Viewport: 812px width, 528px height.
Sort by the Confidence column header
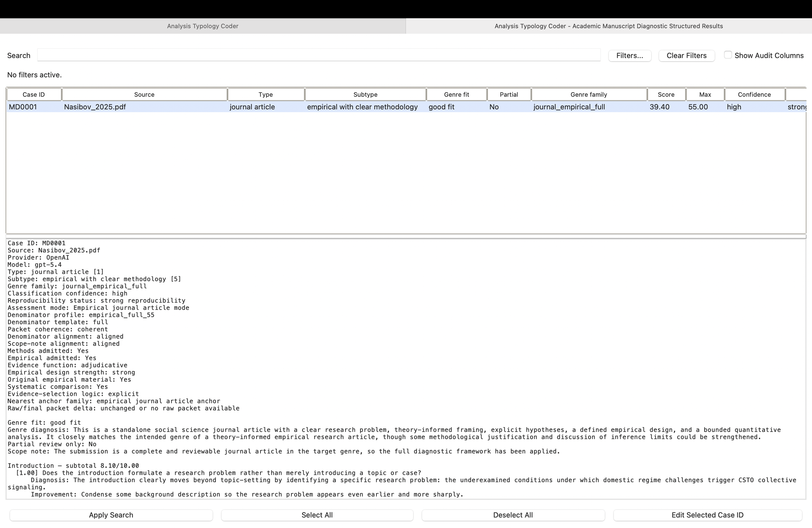click(754, 94)
